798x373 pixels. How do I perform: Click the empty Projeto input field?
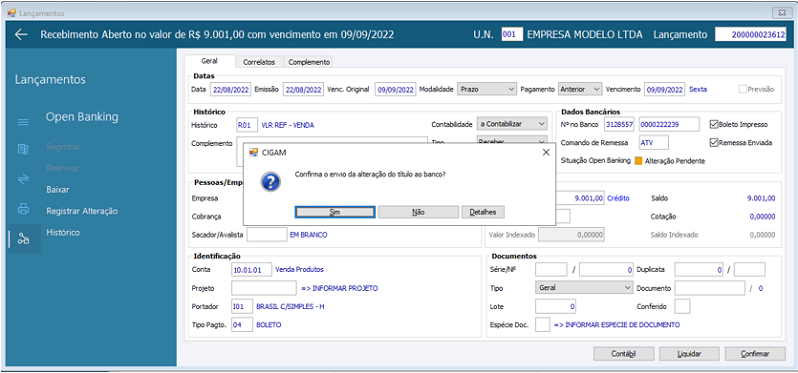(x=264, y=288)
